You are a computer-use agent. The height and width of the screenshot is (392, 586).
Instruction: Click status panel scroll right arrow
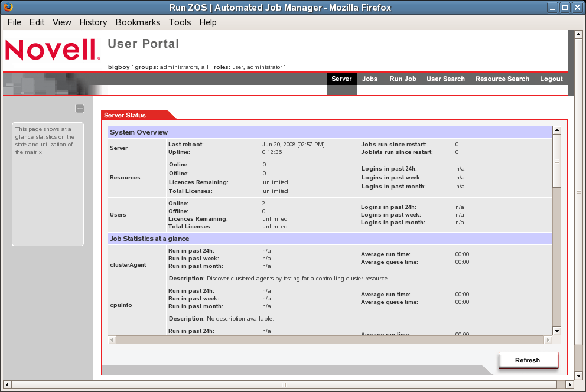tap(548, 340)
